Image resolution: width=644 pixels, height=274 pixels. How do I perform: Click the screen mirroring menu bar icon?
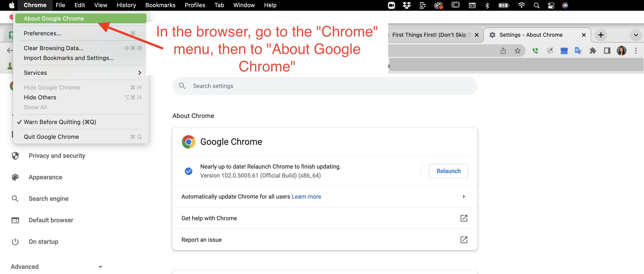point(455,5)
